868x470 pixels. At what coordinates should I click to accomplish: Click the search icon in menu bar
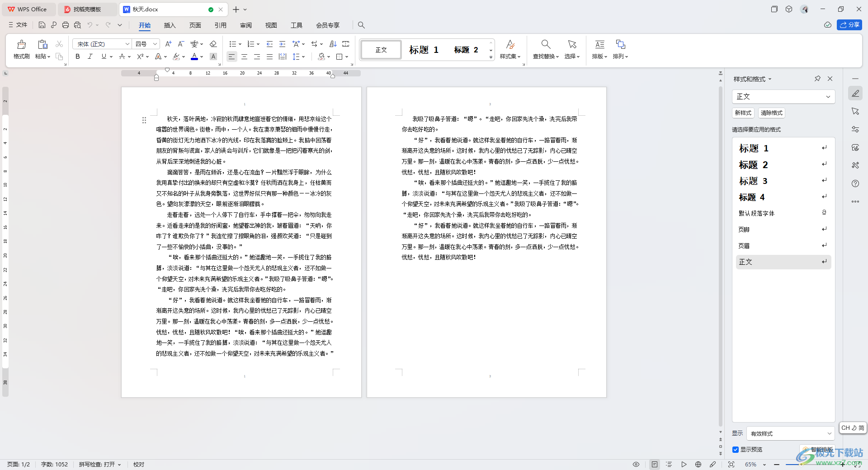pos(361,25)
